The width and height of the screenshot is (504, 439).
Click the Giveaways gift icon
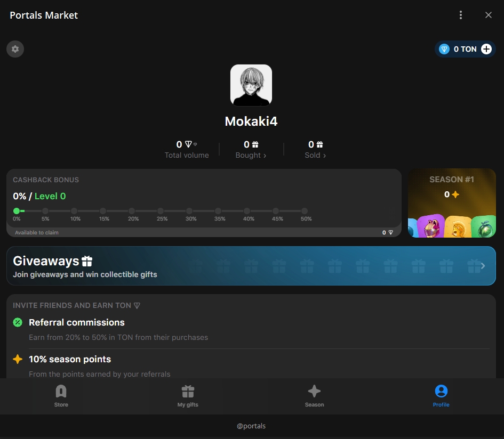click(x=87, y=261)
